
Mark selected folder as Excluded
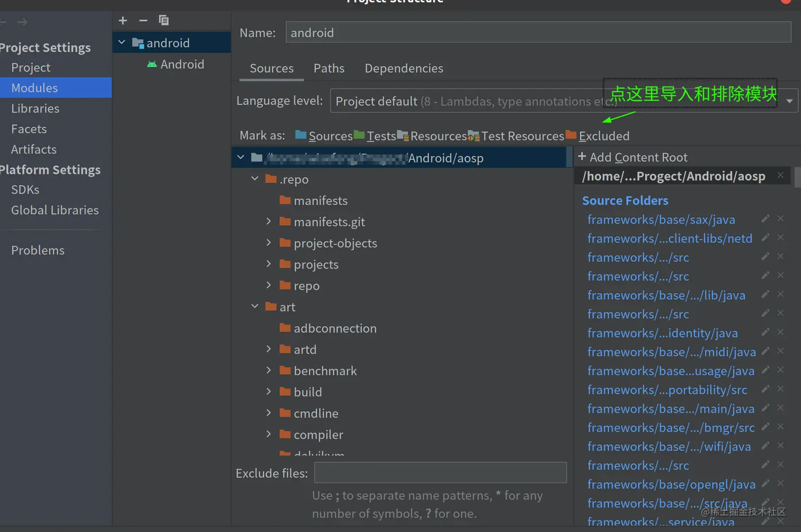pyautogui.click(x=598, y=136)
